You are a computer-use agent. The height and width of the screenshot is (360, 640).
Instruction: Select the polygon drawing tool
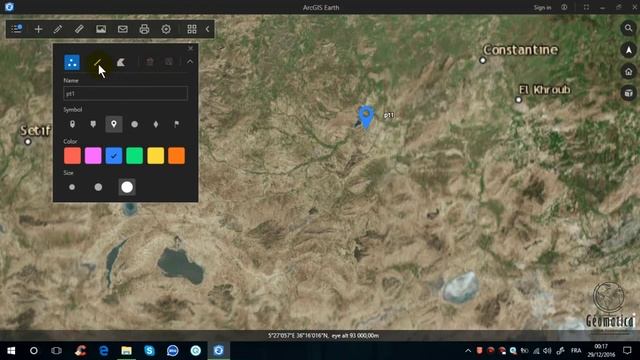tap(121, 62)
